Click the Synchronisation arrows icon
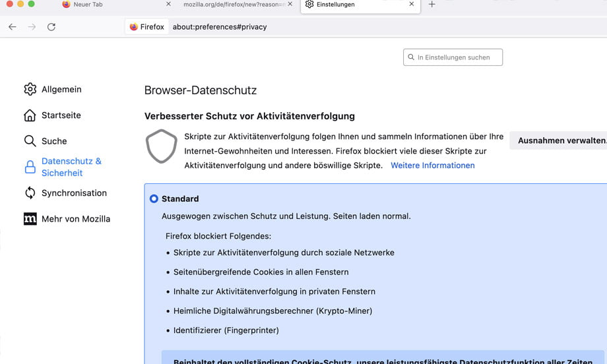Image resolution: width=607 pixels, height=364 pixels. (x=30, y=193)
